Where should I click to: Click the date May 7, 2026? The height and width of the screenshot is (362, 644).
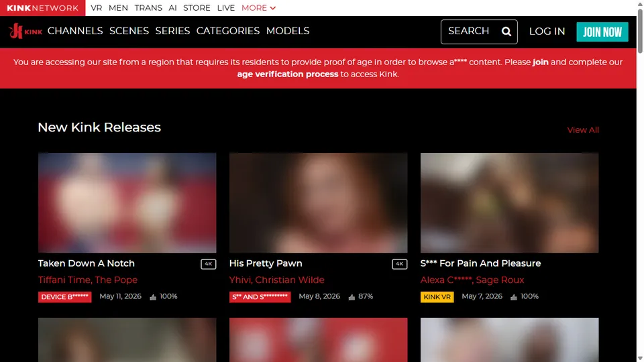point(482,296)
